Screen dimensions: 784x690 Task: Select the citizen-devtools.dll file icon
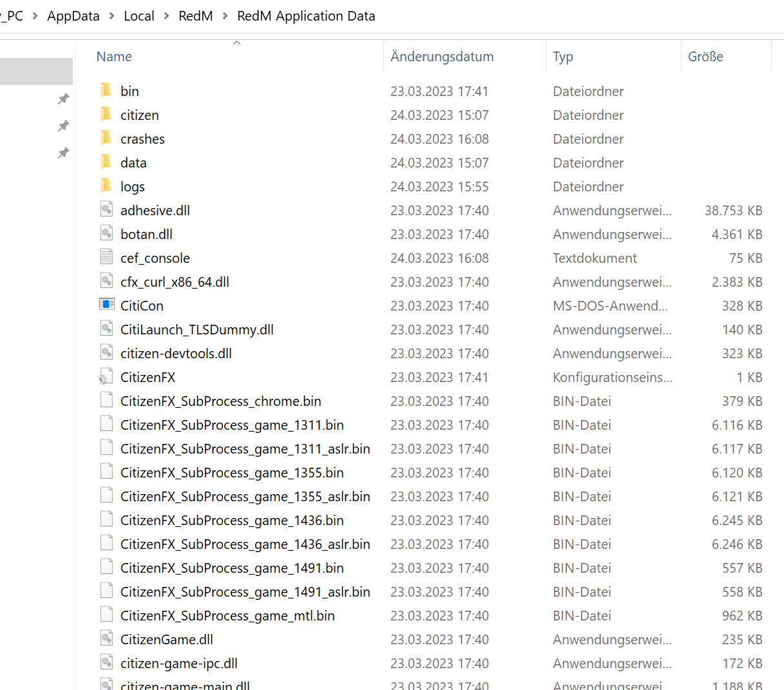click(x=106, y=352)
